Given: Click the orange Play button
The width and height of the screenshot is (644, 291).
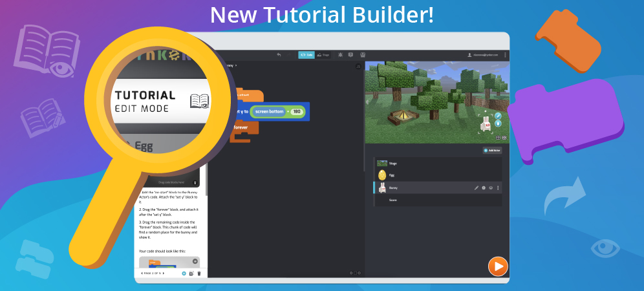Looking at the screenshot, I should point(499,266).
